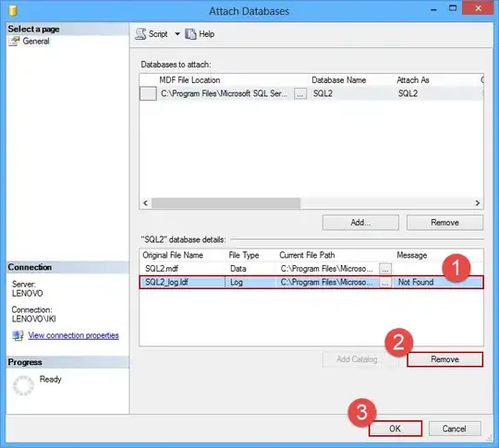Click right arrow of horizontal scrollbar
Screen dimensions: 499x448
point(478,203)
